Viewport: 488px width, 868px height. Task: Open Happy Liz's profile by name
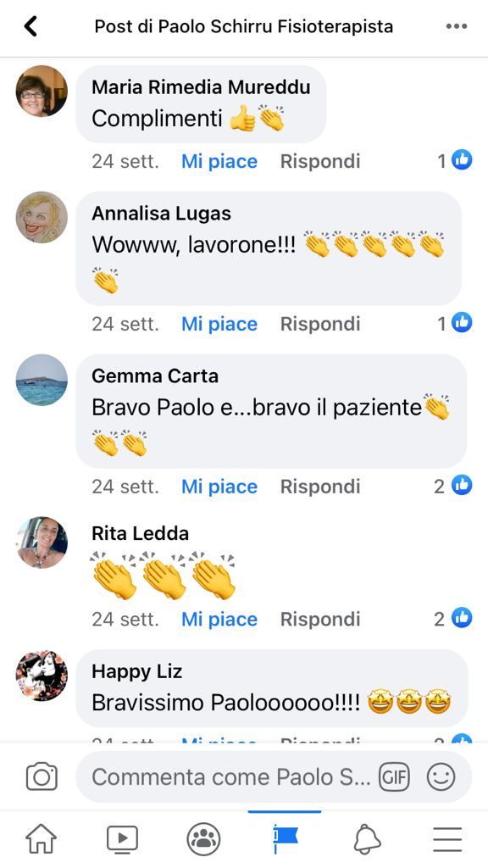coord(136,671)
